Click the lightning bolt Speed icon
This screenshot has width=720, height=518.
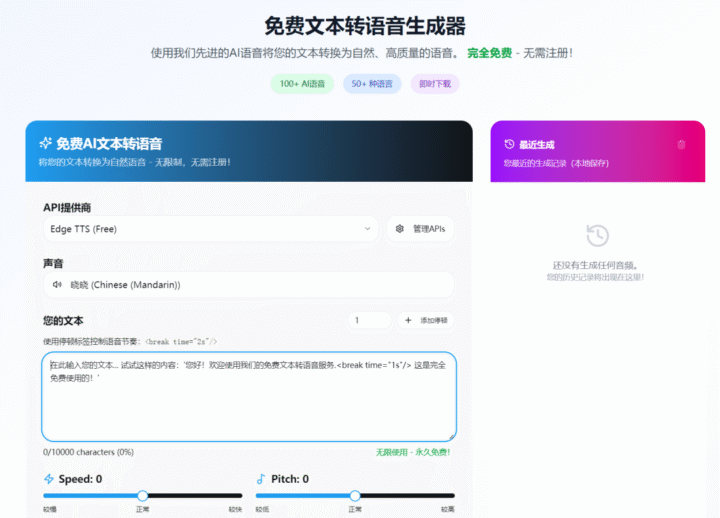pos(49,479)
